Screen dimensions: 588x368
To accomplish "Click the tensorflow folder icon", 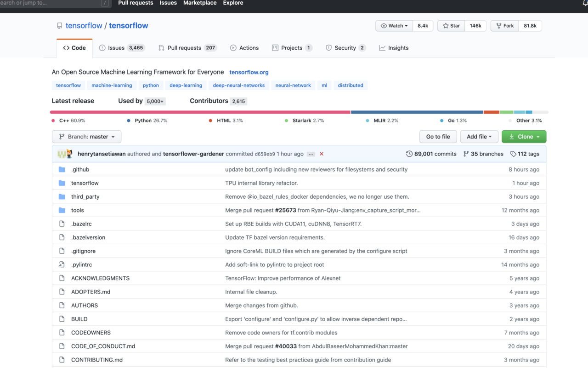I will point(62,183).
